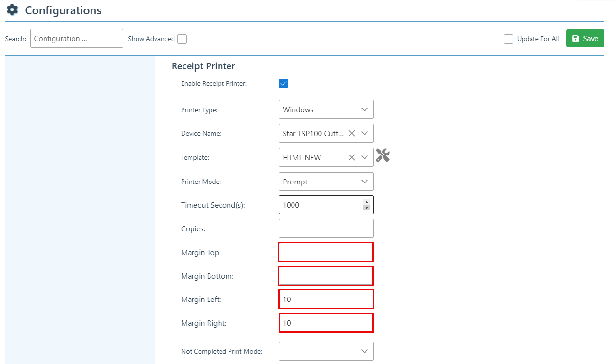
Task: Clear the HTML NEW template selection
Action: pos(352,157)
